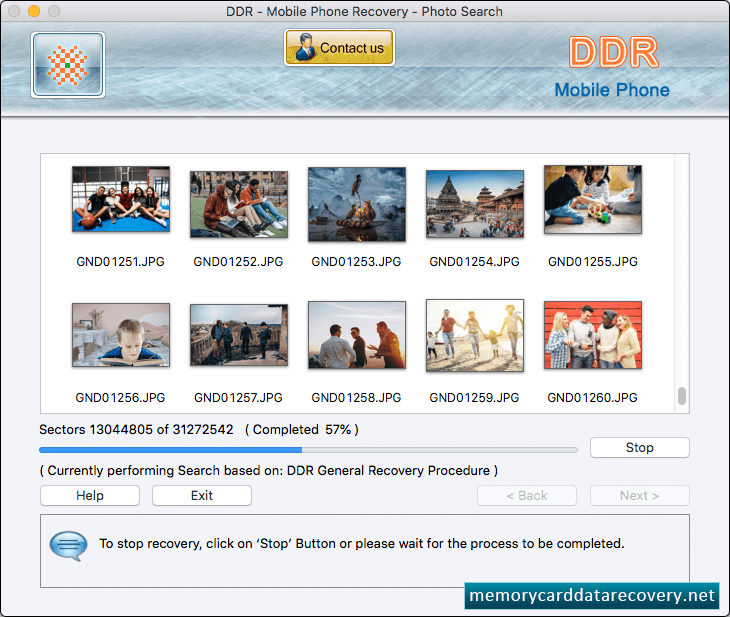Click the Mobile Phone heading text
The image size is (730, 617).
[x=612, y=90]
